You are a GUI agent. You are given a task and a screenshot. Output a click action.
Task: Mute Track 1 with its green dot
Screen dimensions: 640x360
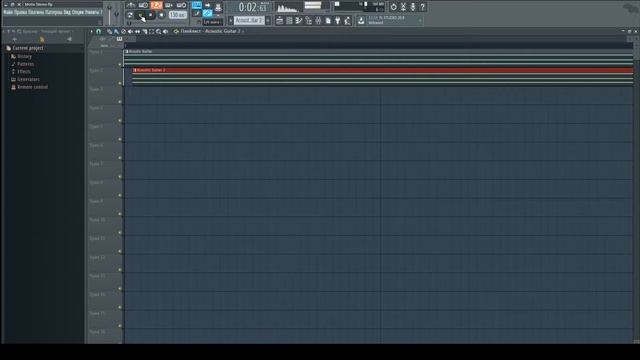120,64
